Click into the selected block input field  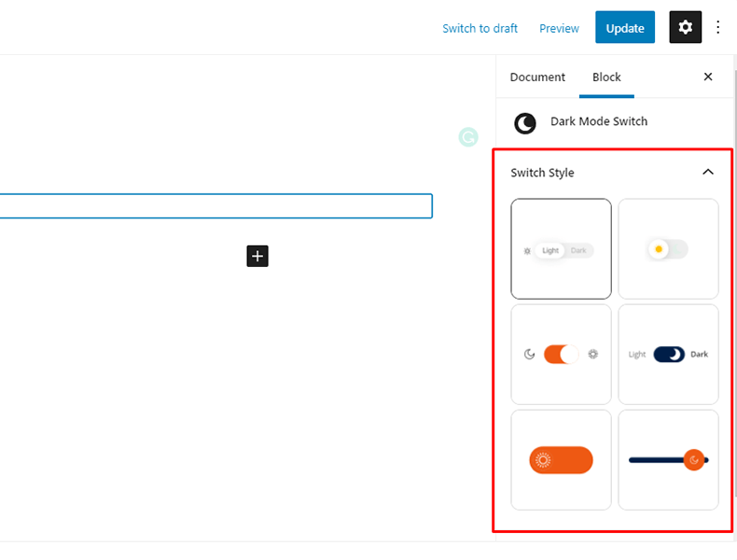[x=215, y=206]
